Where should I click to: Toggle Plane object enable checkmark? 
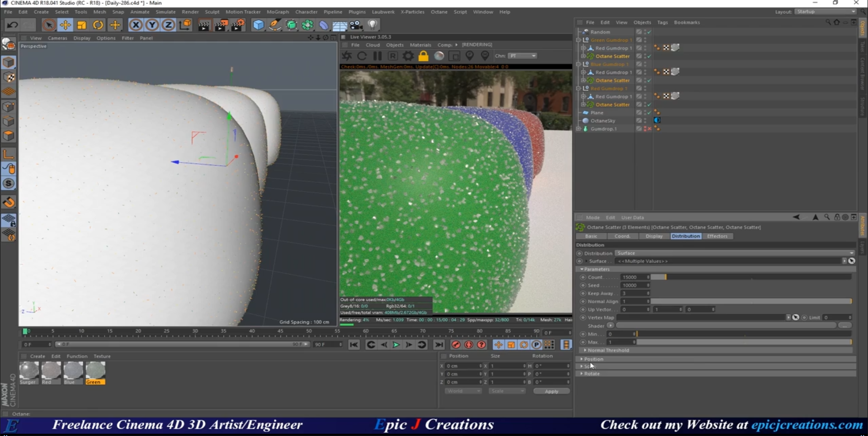click(649, 113)
